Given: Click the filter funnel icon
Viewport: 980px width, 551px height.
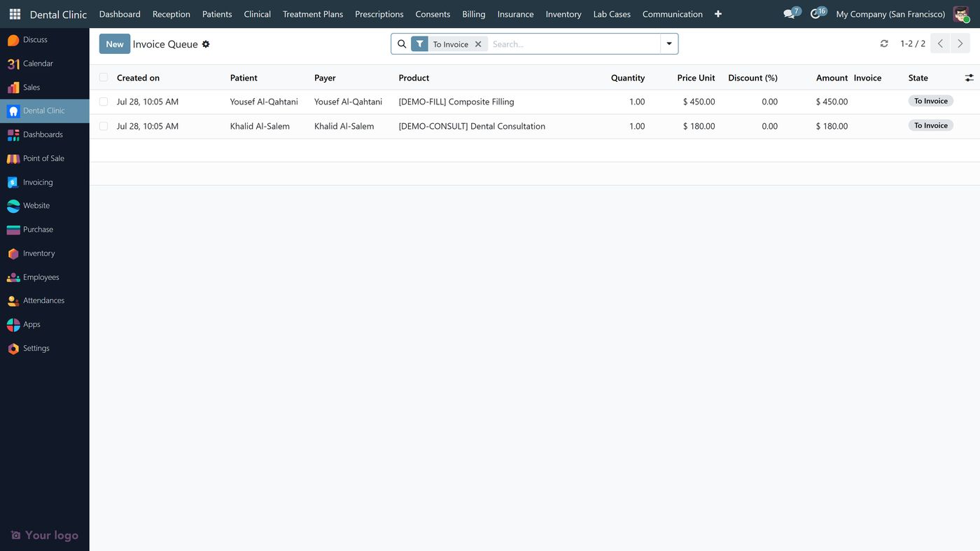Looking at the screenshot, I should pos(419,44).
